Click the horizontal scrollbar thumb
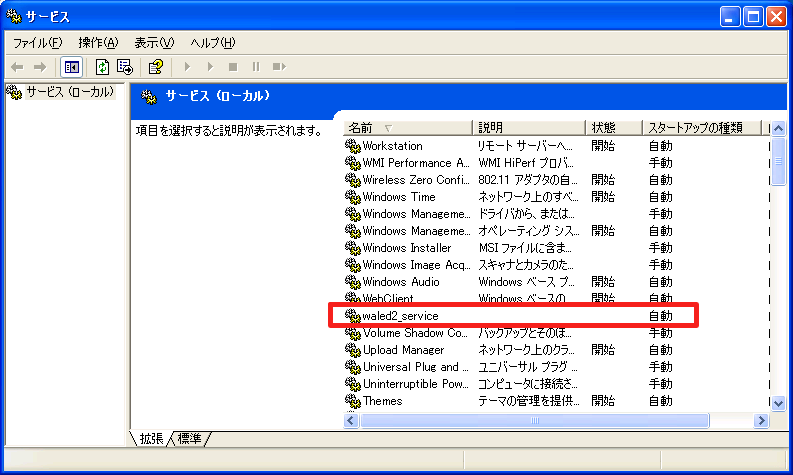Screen dimensions: 793x475 coord(535,420)
